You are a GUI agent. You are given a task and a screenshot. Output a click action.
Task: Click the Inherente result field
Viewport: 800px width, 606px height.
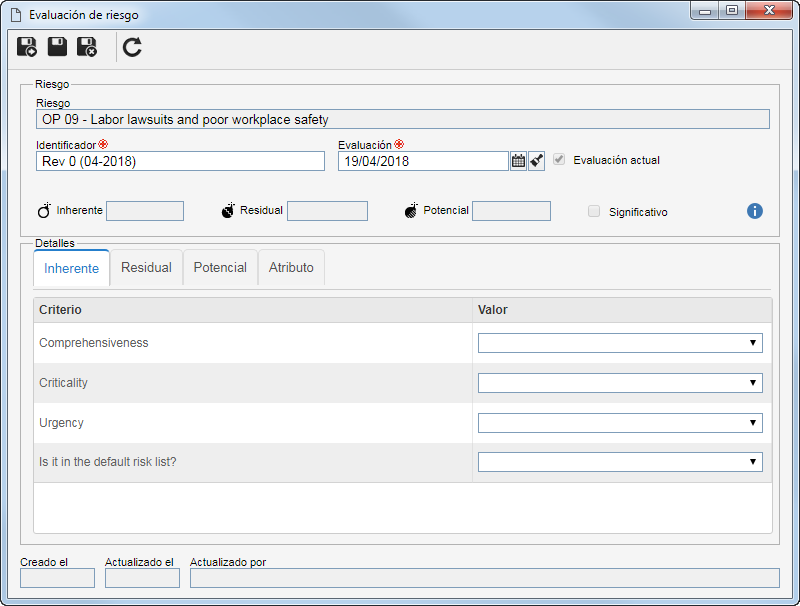(x=145, y=211)
